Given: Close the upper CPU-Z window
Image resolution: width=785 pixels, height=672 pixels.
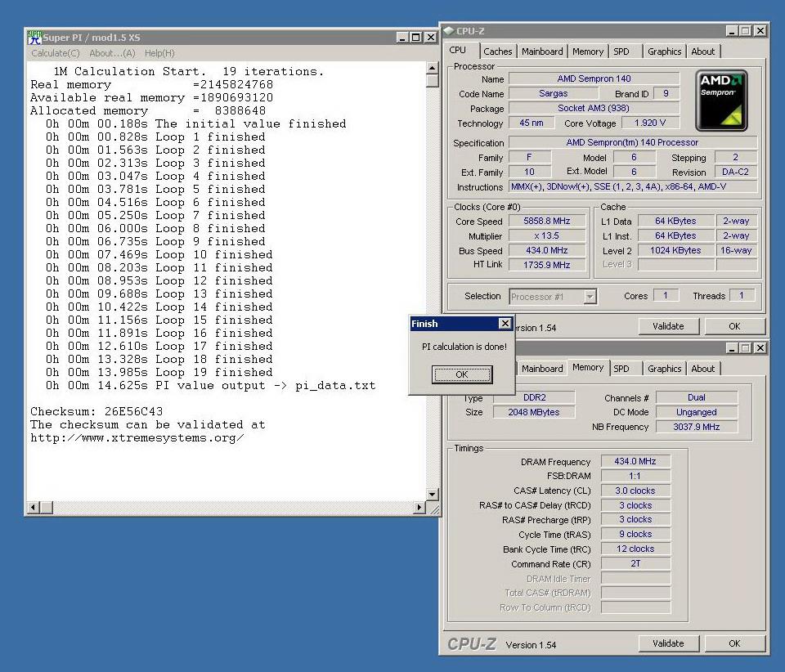Looking at the screenshot, I should (x=760, y=31).
